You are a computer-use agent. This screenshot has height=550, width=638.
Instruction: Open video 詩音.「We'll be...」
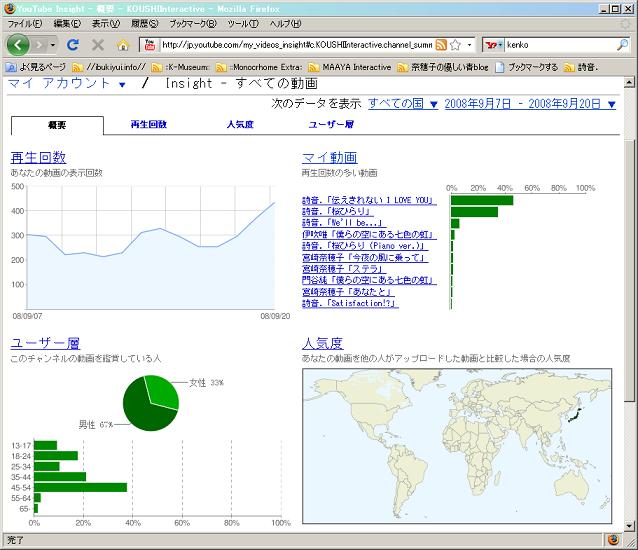pyautogui.click(x=344, y=223)
